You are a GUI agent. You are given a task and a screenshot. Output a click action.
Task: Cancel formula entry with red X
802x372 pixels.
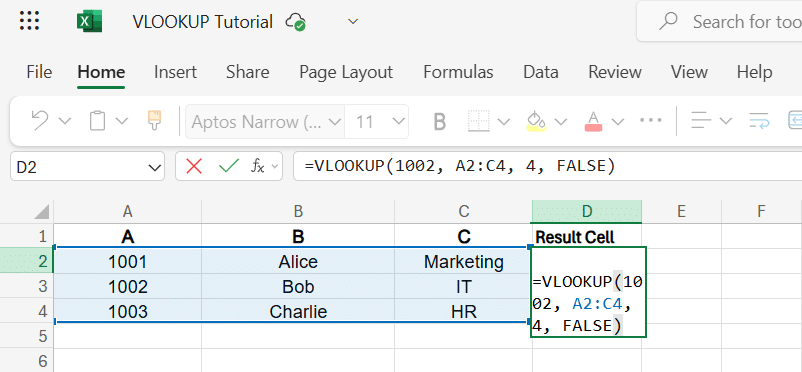point(194,166)
